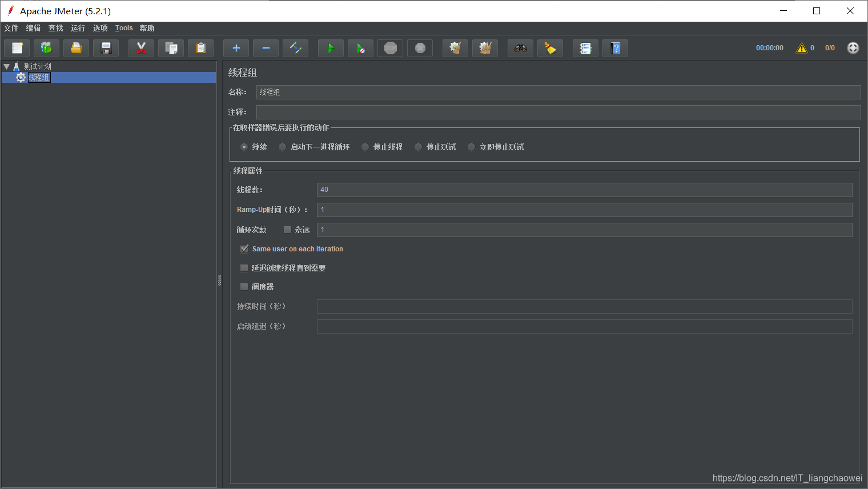Image resolution: width=868 pixels, height=489 pixels.
Task: Click the Shutdown test icon
Action: click(420, 48)
